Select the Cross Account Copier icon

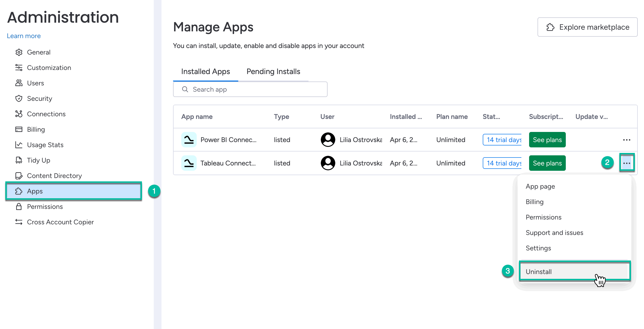pos(19,222)
